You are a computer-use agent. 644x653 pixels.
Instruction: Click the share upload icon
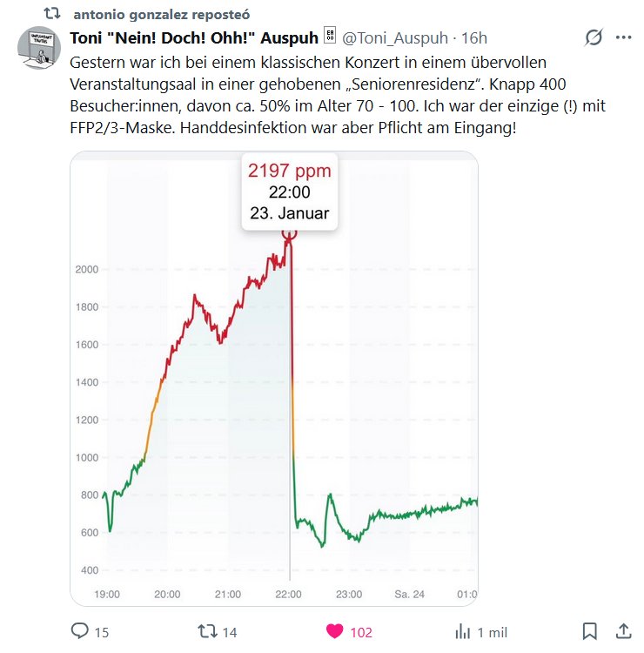point(623,631)
